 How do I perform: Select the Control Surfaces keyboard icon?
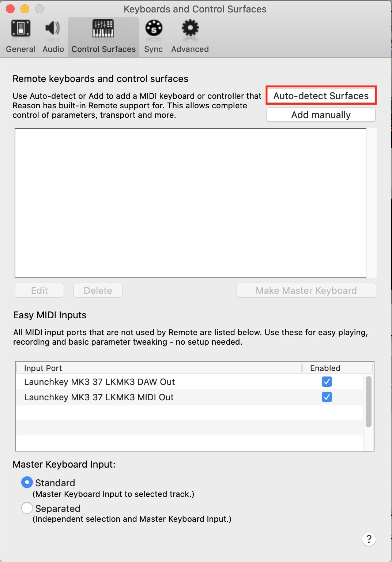103,29
